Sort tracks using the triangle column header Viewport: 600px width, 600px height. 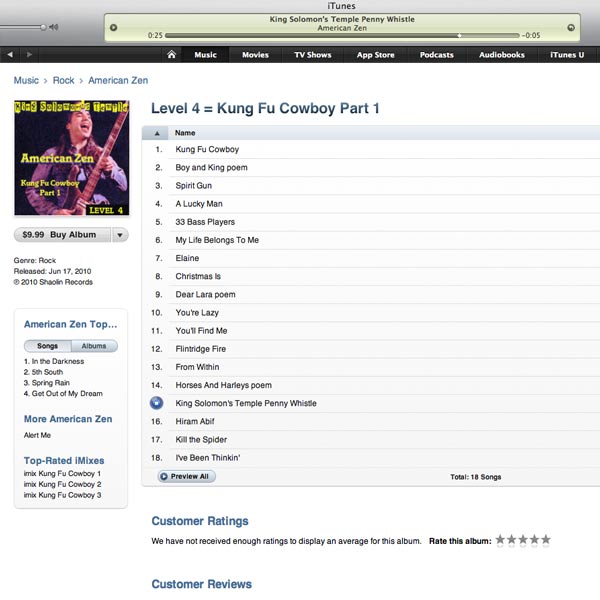157,133
